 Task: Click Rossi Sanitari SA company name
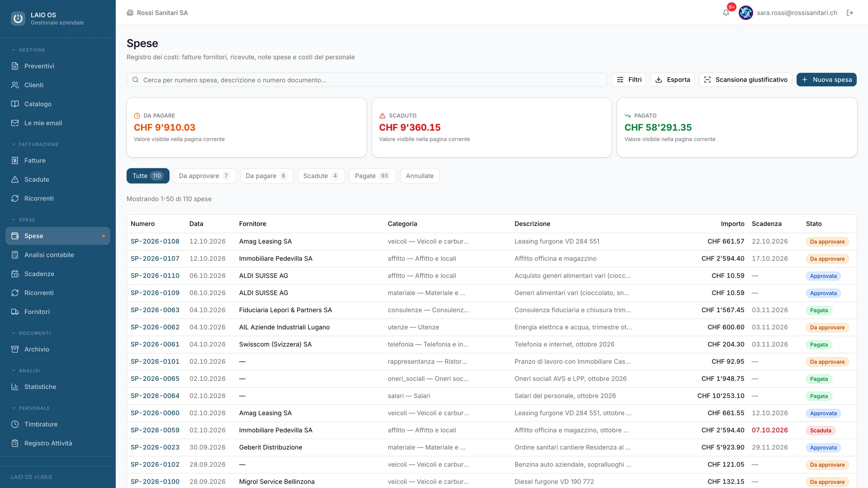[162, 13]
